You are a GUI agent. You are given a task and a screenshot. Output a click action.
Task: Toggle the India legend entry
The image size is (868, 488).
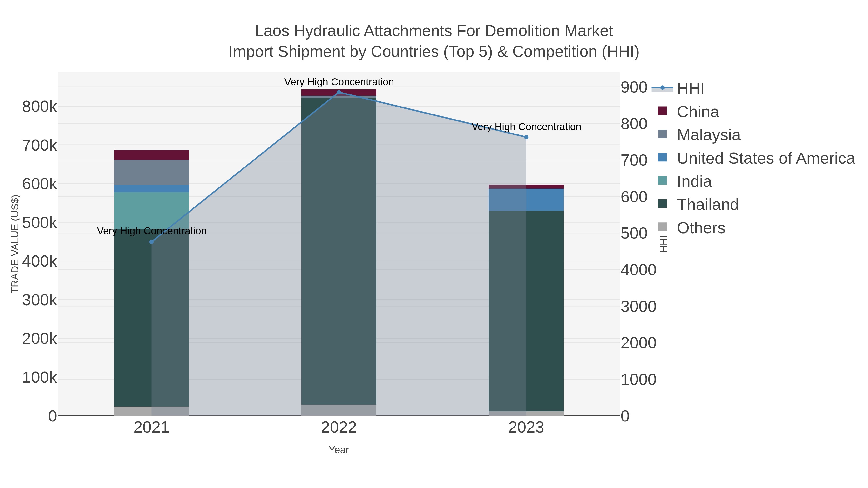pyautogui.click(x=685, y=181)
